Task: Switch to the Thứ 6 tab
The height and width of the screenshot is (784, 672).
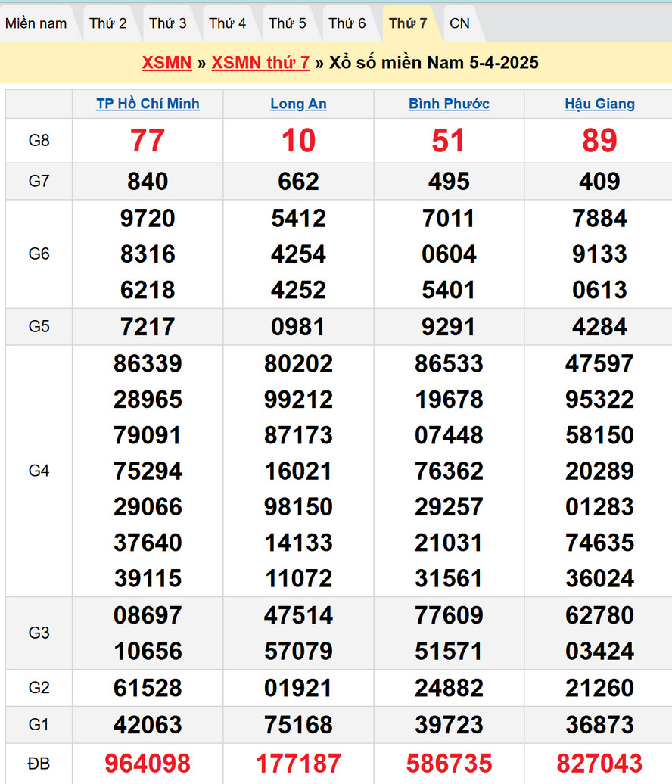Action: pyautogui.click(x=347, y=23)
